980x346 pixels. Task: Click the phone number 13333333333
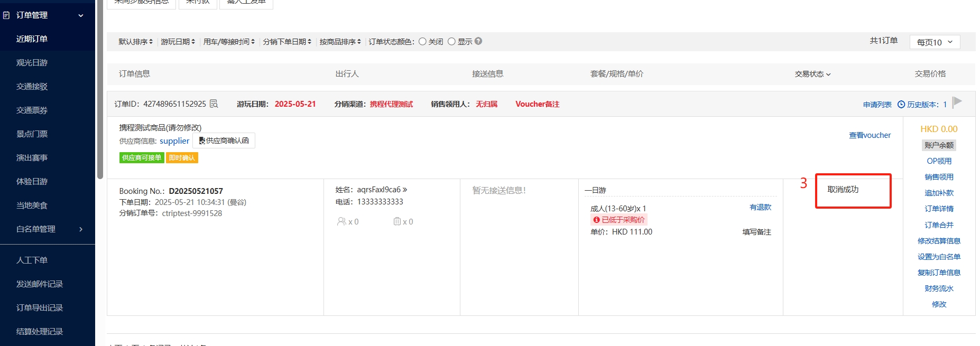380,202
